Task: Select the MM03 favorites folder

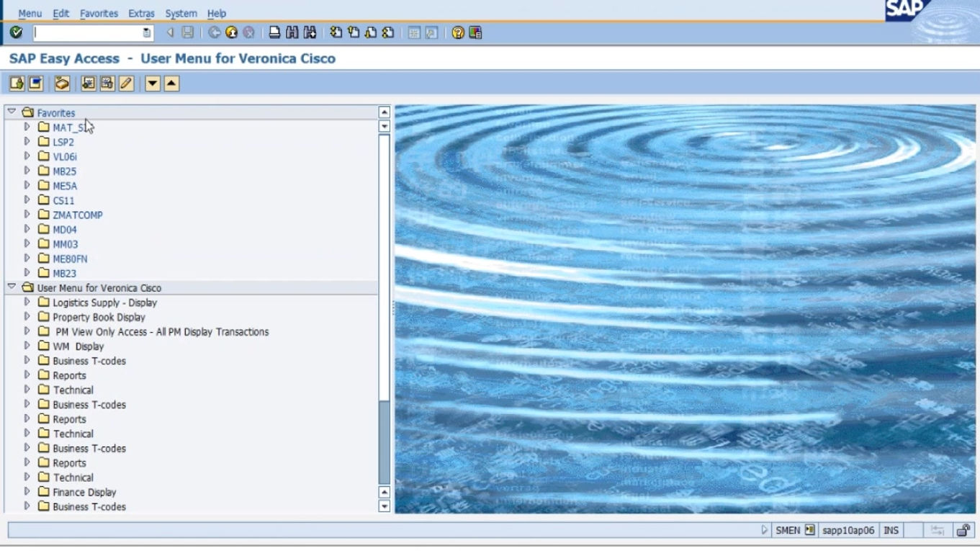Action: [65, 244]
